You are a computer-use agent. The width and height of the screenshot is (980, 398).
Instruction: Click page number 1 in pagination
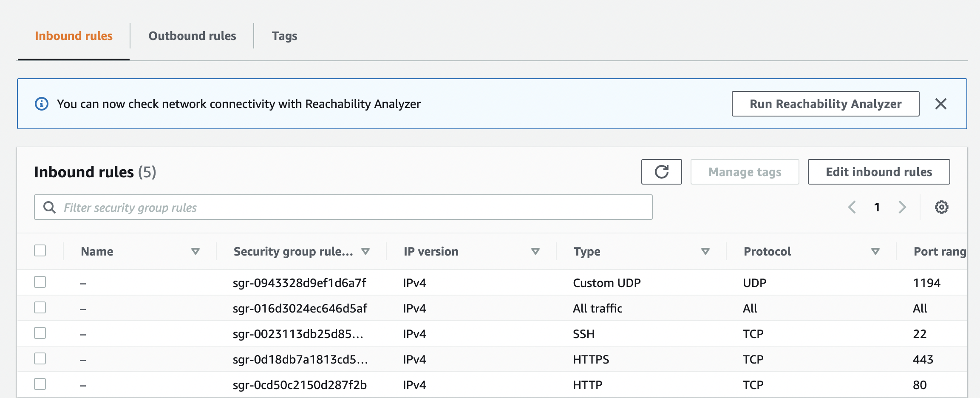coord(877,207)
